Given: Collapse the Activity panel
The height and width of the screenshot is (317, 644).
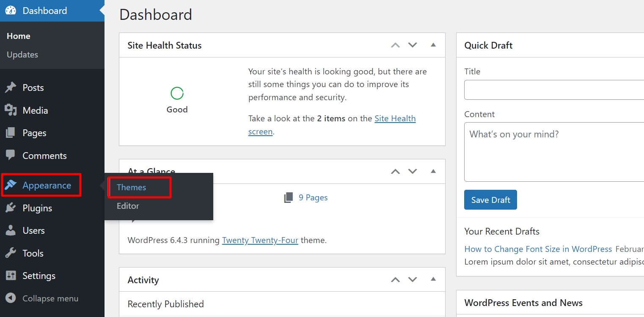Looking at the screenshot, I should [x=433, y=279].
